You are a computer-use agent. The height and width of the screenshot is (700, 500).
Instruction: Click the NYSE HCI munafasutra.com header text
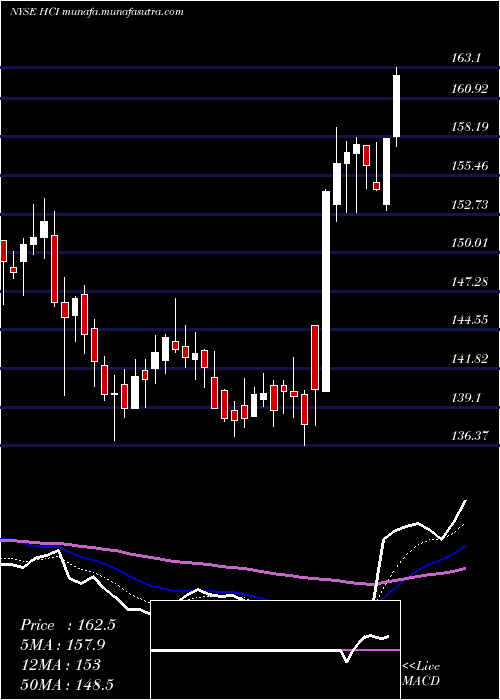pyautogui.click(x=96, y=12)
